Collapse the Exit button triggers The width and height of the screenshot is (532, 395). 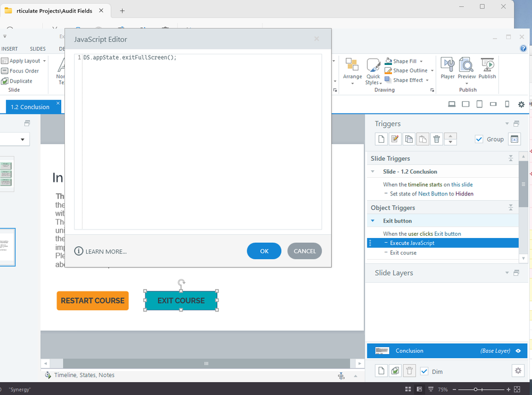click(373, 221)
